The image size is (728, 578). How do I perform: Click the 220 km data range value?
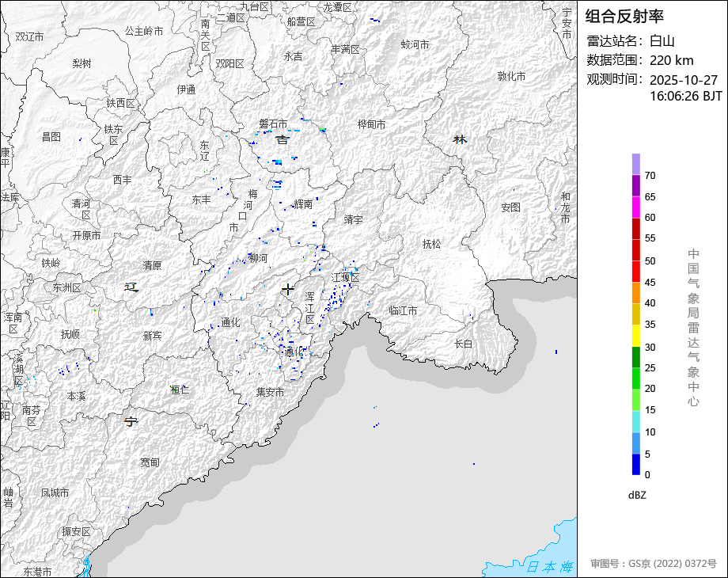[671, 60]
